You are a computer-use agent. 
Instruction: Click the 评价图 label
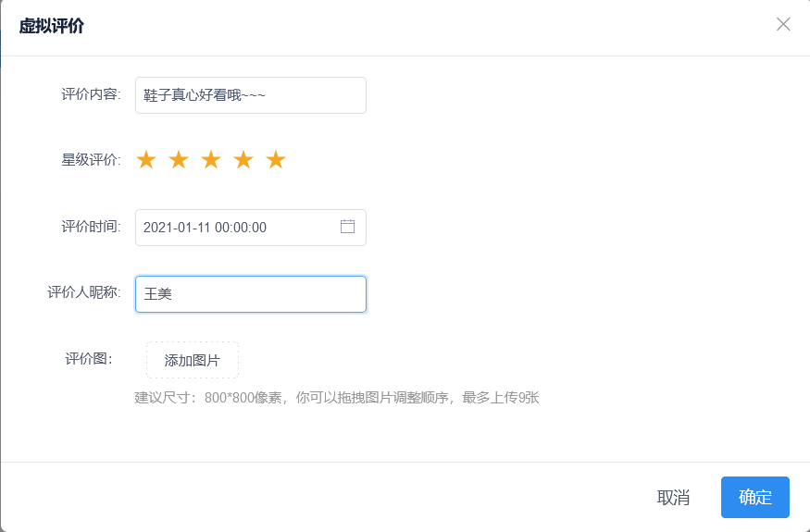point(89,359)
